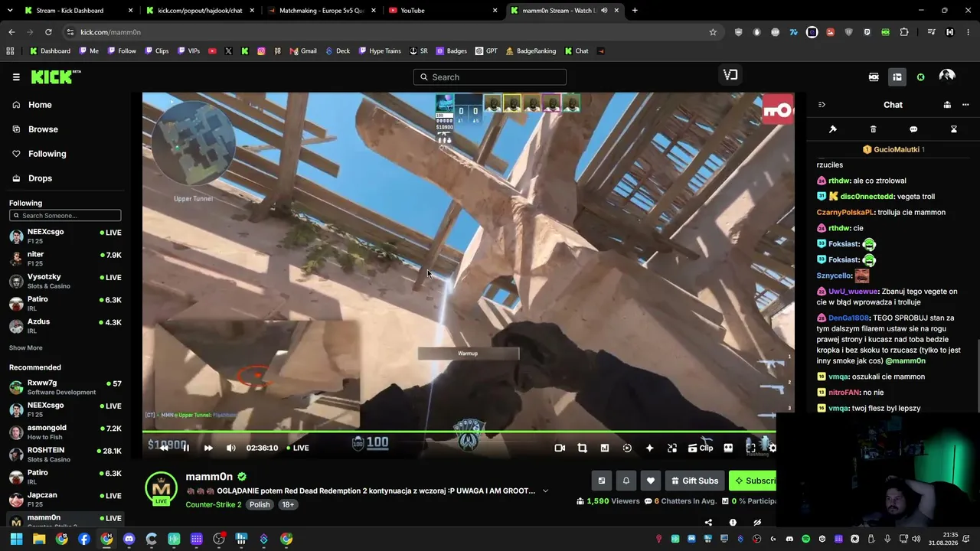Open the dashboard icon beside the profile avatar

pos(897,77)
